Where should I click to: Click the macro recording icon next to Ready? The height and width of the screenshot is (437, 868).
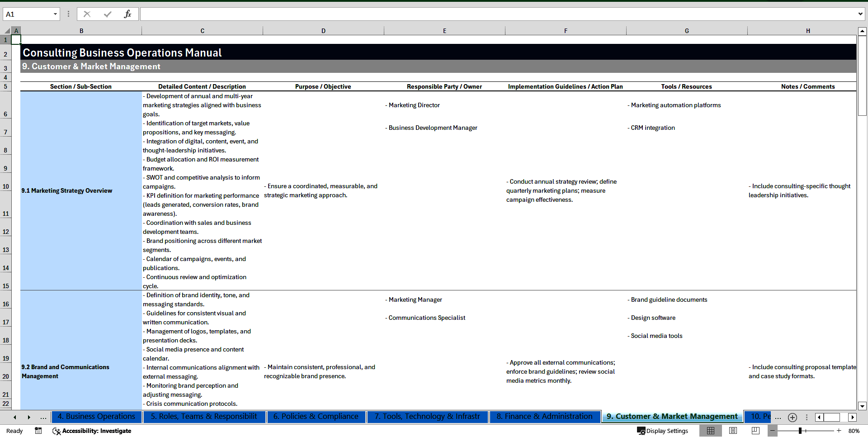[x=38, y=431]
